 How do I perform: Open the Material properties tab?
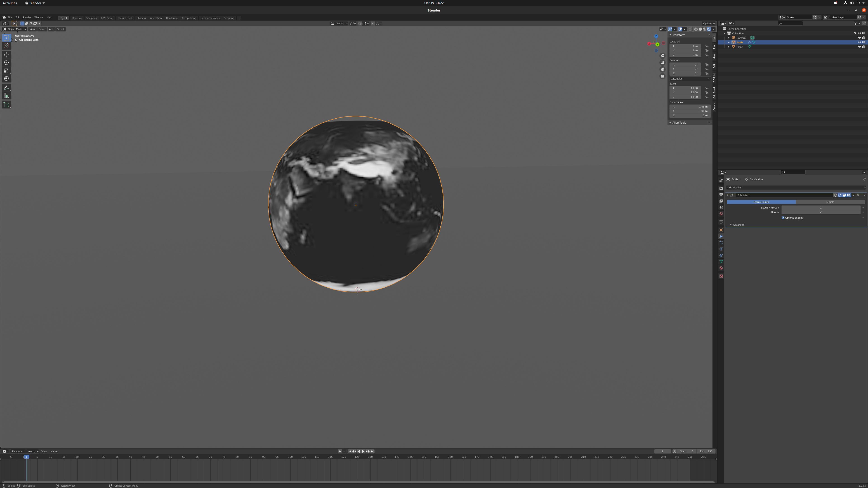[x=721, y=268]
